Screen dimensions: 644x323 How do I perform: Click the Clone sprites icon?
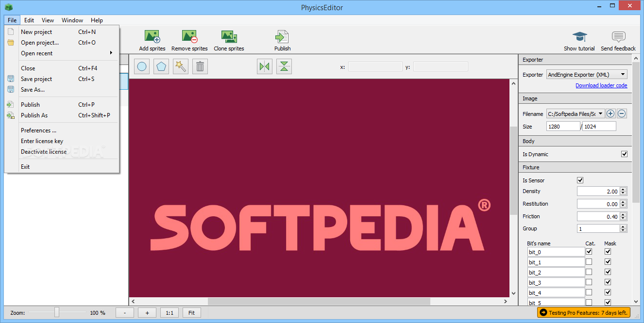click(229, 36)
